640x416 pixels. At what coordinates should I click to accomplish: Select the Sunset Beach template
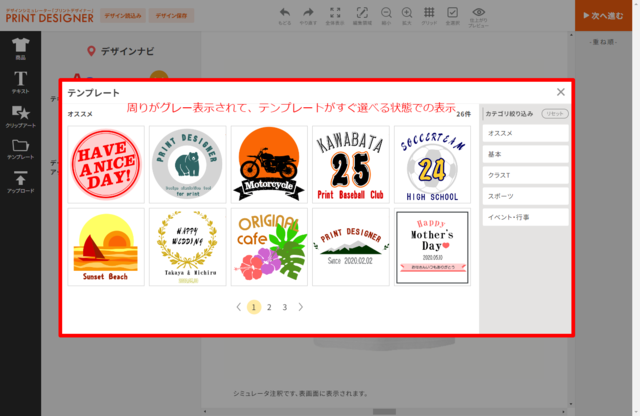tap(106, 247)
